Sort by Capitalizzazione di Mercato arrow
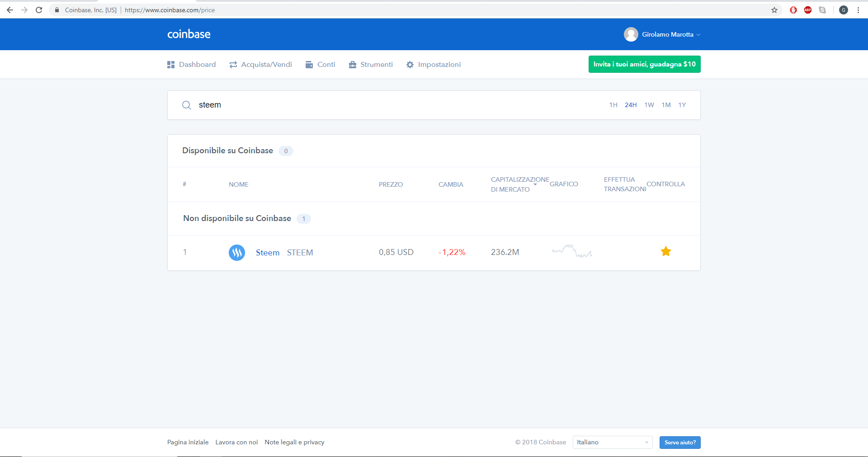Image resolution: width=868 pixels, height=457 pixels. [x=535, y=184]
